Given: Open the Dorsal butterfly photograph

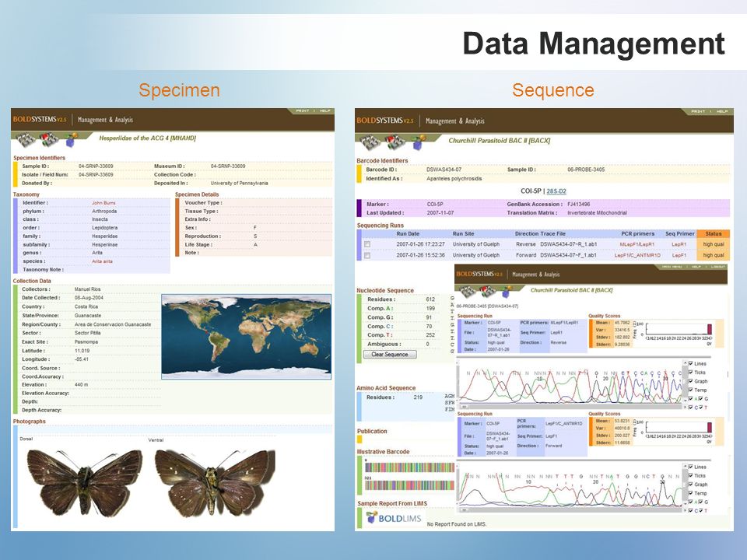Looking at the screenshot, I should pos(84,482).
